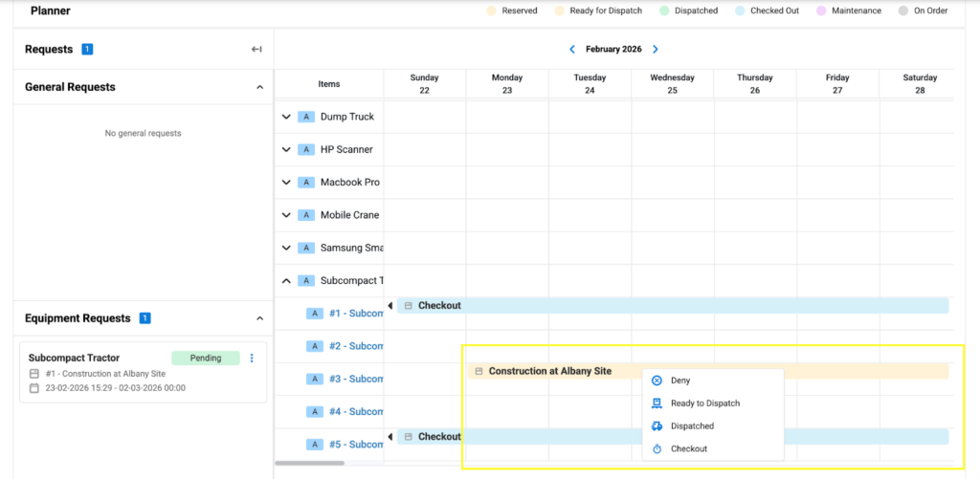Collapse the General Requests section
This screenshot has width=980, height=479.
pyautogui.click(x=259, y=87)
